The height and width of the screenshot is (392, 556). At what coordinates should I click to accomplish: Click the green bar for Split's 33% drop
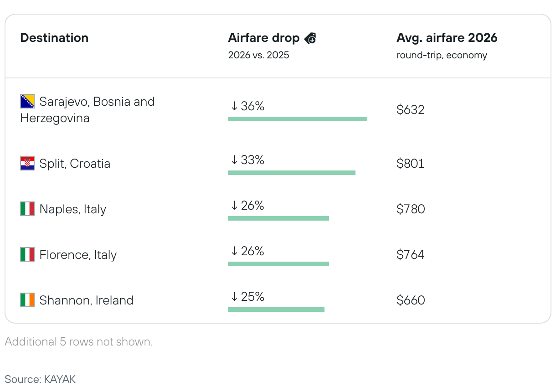tap(291, 173)
